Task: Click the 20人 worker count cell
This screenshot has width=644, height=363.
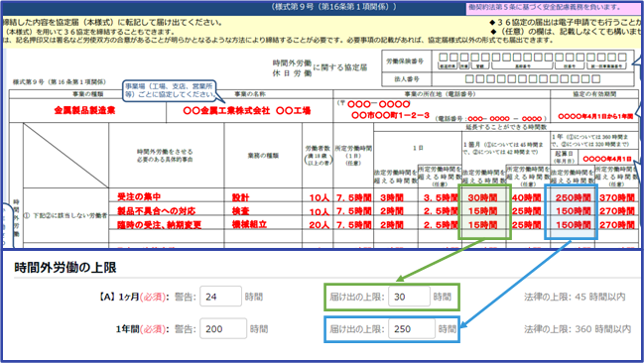Action: pyautogui.click(x=320, y=225)
